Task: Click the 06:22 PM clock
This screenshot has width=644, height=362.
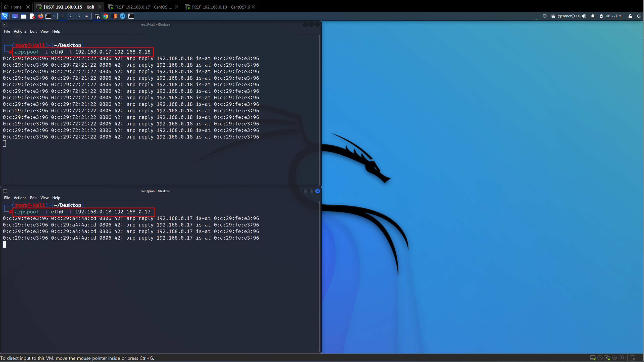Action: (613, 16)
